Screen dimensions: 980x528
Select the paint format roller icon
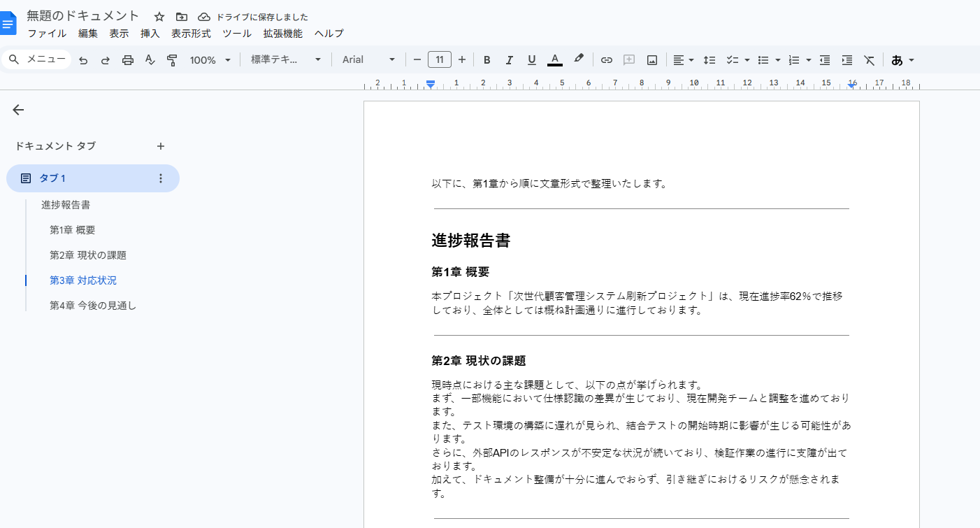click(x=172, y=60)
